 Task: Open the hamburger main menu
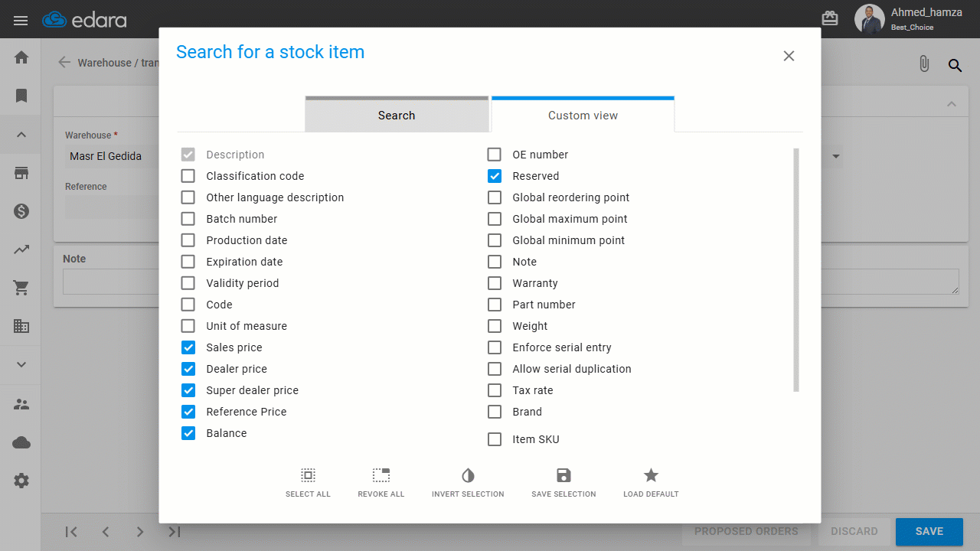pyautogui.click(x=21, y=20)
